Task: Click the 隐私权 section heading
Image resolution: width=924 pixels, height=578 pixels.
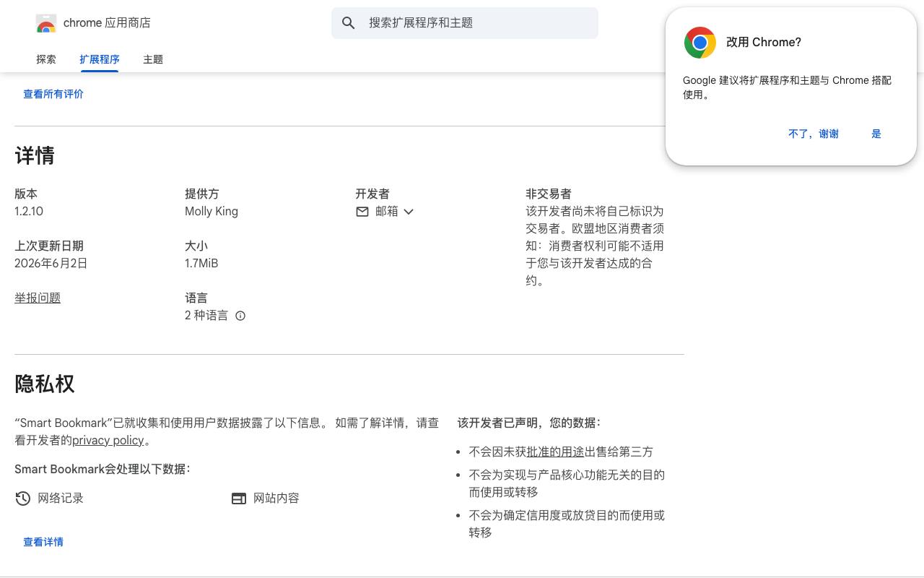Action: (45, 384)
